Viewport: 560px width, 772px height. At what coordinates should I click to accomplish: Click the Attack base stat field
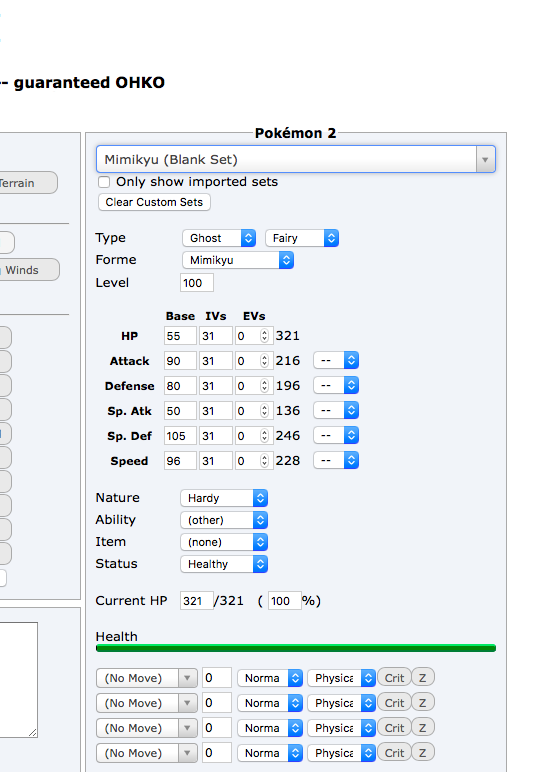pos(180,361)
